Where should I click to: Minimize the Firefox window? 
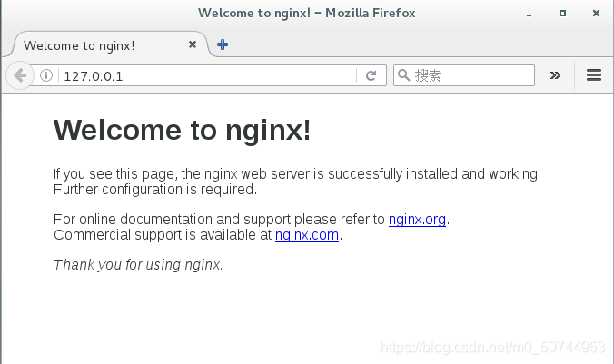coord(529,14)
